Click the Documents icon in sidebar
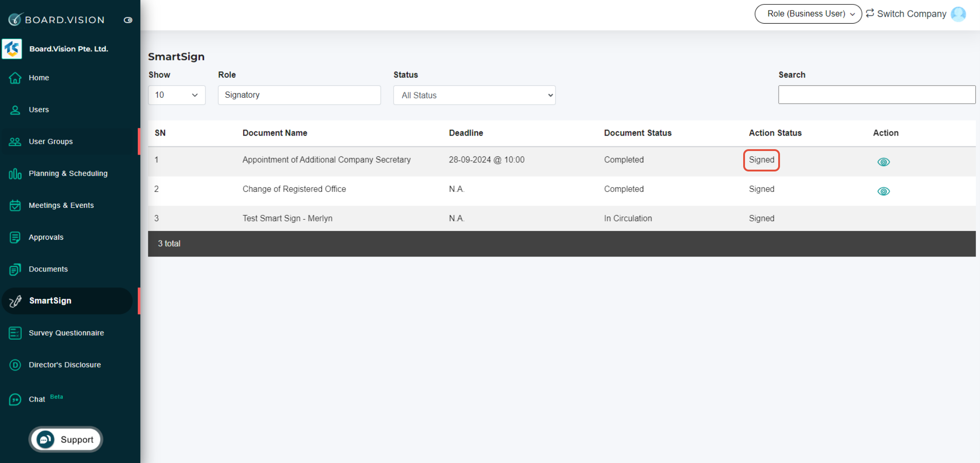The height and width of the screenshot is (463, 980). 15,269
